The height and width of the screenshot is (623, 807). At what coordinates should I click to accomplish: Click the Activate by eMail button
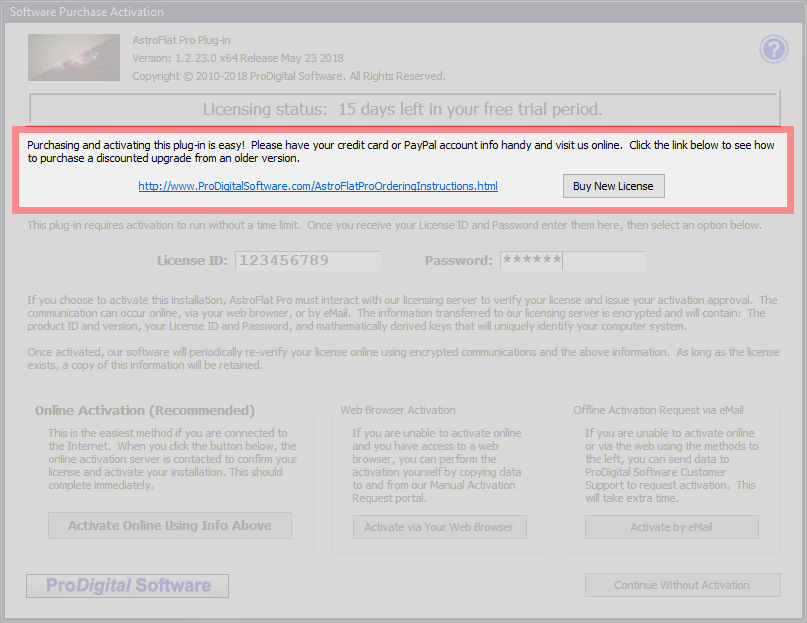tap(672, 527)
